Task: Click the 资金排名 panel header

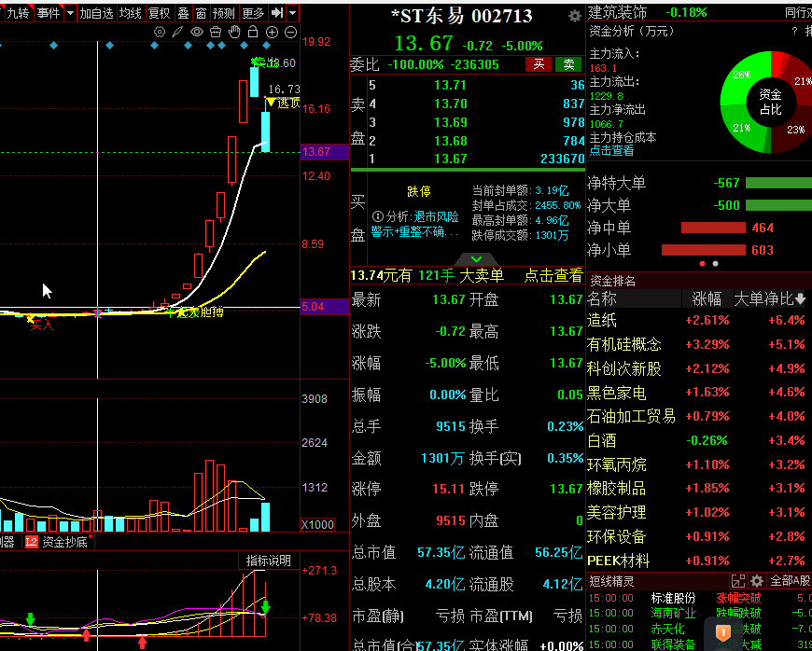Action: click(x=612, y=281)
